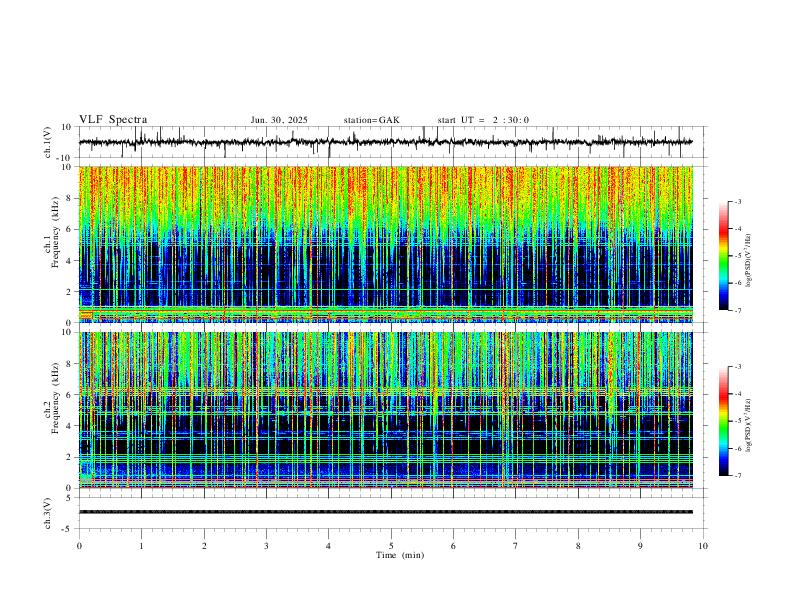The height and width of the screenshot is (612, 792).
Task: Click the upper colorbar's log(PSD) label
Action: point(748,261)
